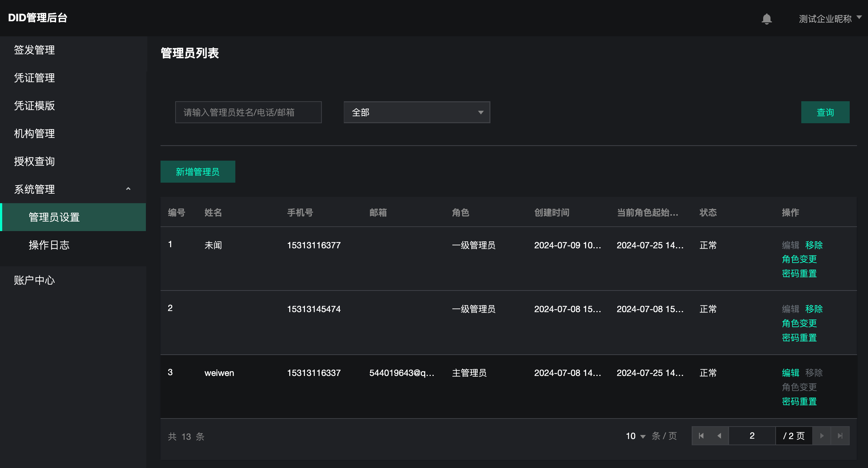The height and width of the screenshot is (468, 868).
Task: Click the 查询 search button
Action: click(x=825, y=112)
